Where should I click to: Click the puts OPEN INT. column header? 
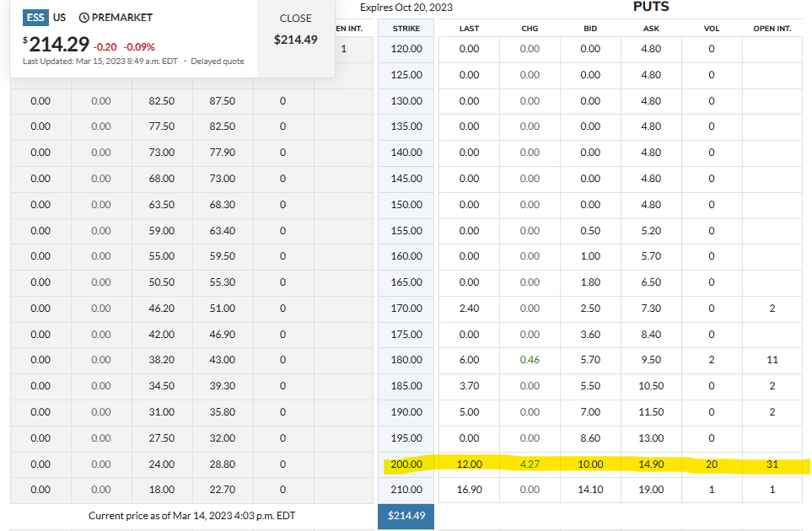[772, 28]
